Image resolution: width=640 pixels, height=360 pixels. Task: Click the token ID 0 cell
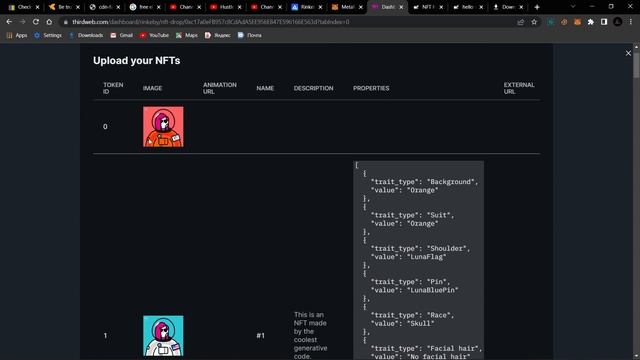(105, 127)
